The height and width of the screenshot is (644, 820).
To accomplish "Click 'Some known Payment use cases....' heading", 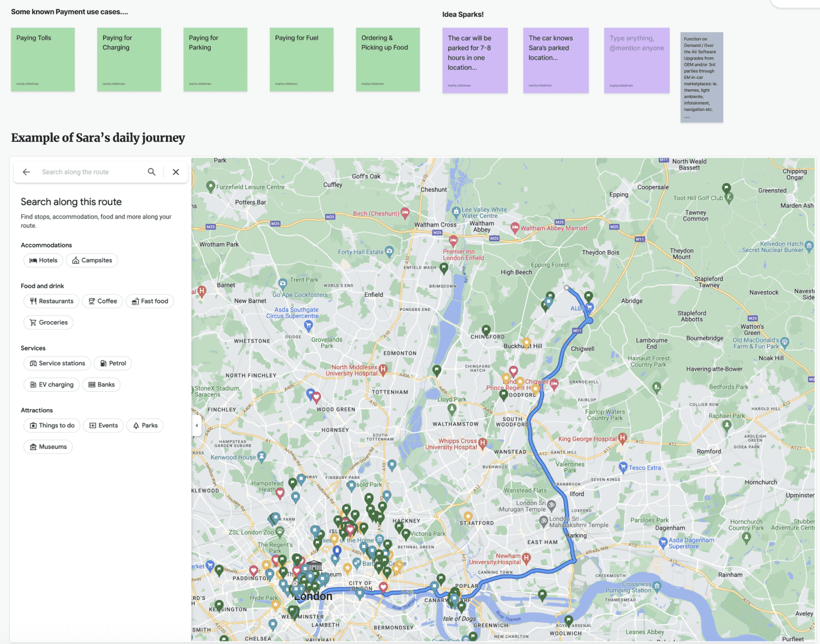I will click(69, 12).
